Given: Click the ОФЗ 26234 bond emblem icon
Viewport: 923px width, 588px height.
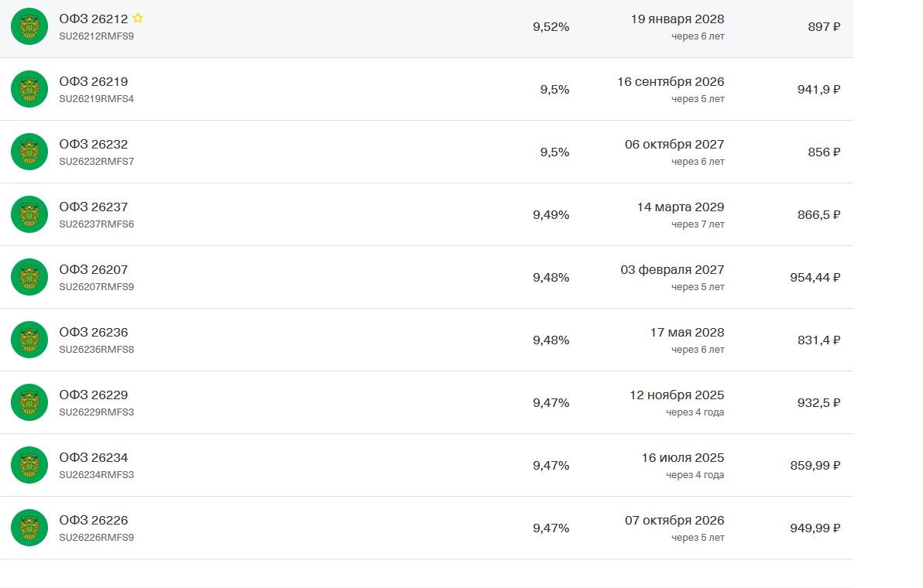Looking at the screenshot, I should click(29, 465).
